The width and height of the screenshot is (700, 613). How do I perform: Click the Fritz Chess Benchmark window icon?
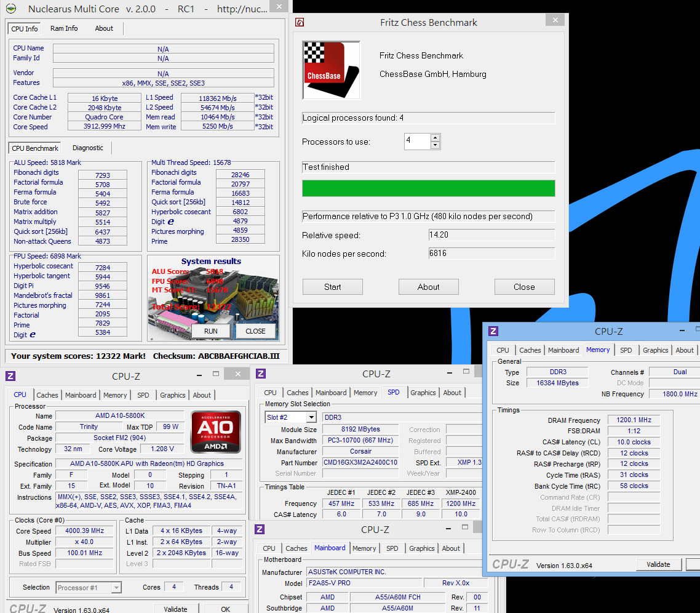tap(300, 22)
